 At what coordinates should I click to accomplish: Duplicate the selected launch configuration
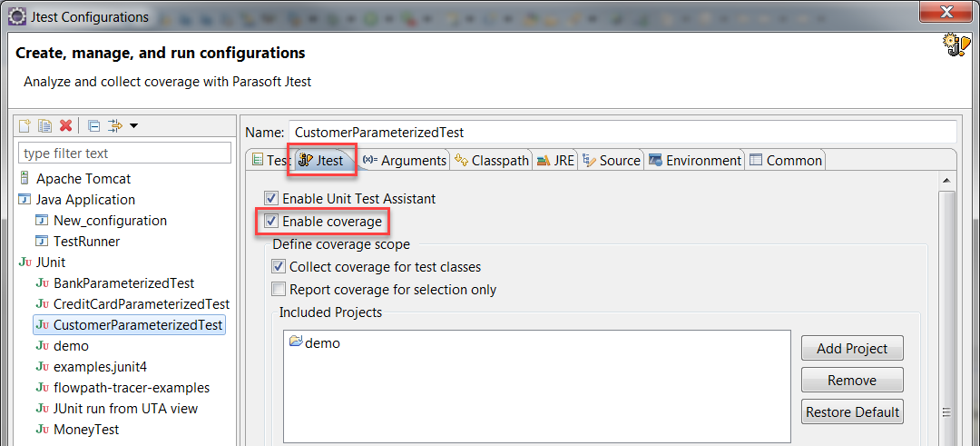(45, 125)
